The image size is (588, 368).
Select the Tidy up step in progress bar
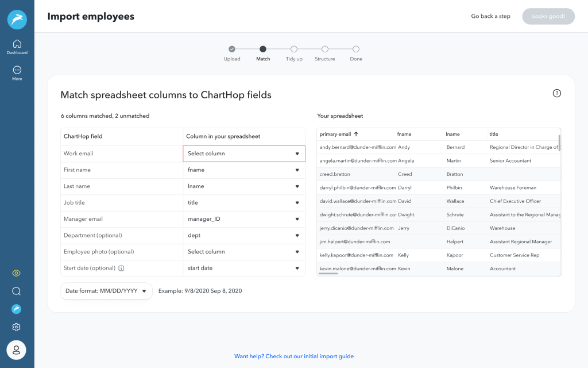tap(293, 49)
